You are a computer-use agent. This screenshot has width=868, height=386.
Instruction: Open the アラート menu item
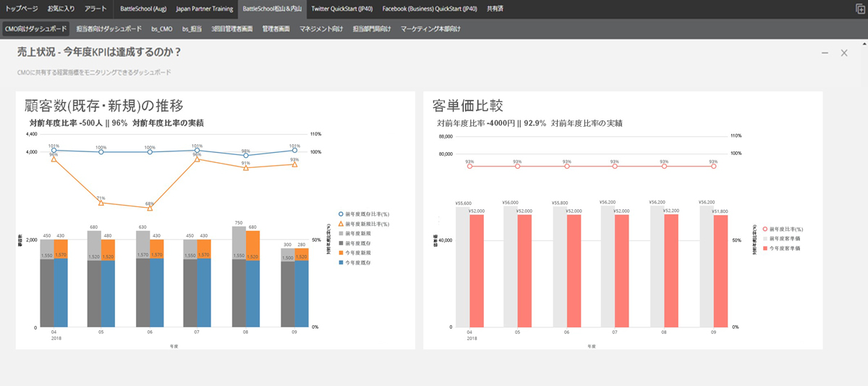point(95,9)
